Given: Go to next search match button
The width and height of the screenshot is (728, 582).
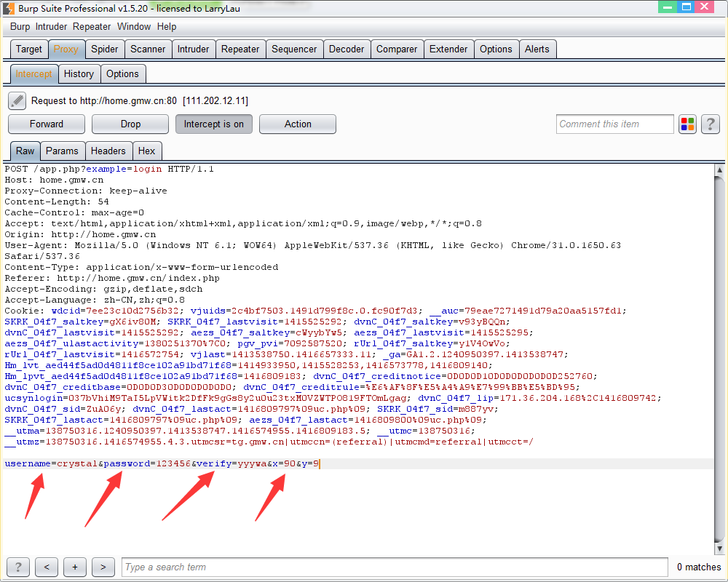Looking at the screenshot, I should pyautogui.click(x=103, y=567).
